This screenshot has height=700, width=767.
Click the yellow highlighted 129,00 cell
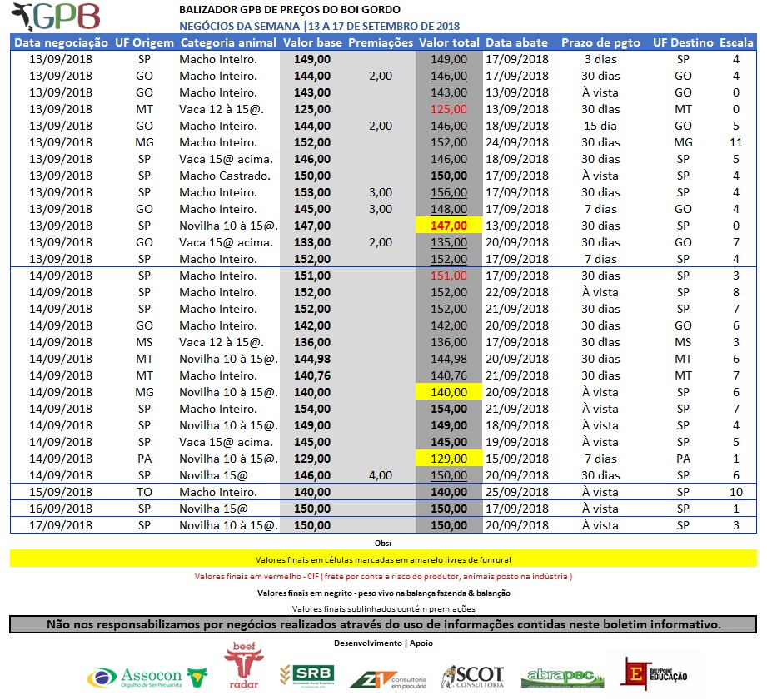point(448,459)
